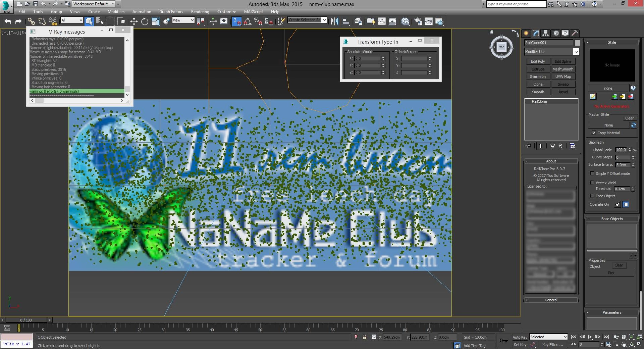Image resolution: width=644 pixels, height=349 pixels.
Task: Click the Align tool icon
Action: point(345,21)
